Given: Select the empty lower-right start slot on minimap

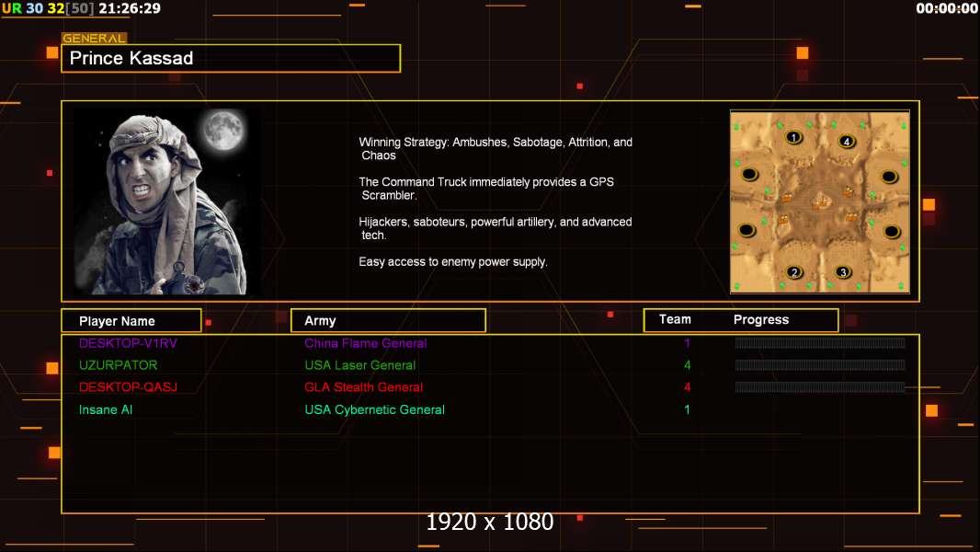Looking at the screenshot, I should (892, 232).
